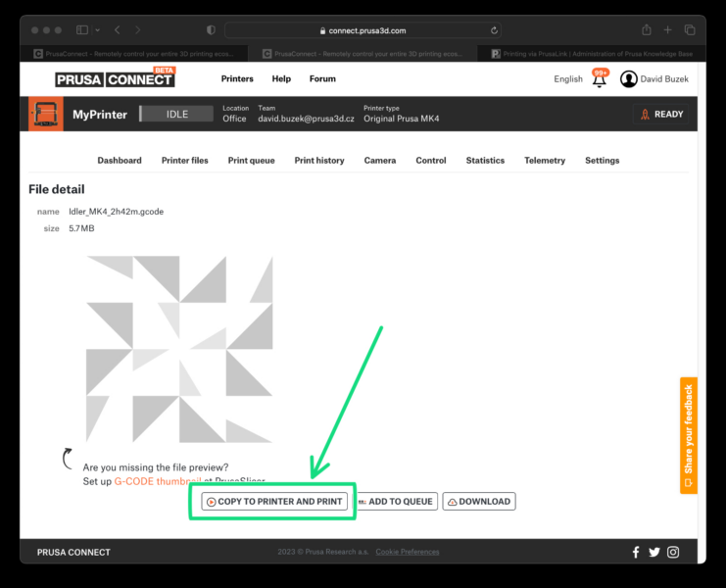Open the Twitter icon in footer
The image size is (726, 588).
(653, 553)
